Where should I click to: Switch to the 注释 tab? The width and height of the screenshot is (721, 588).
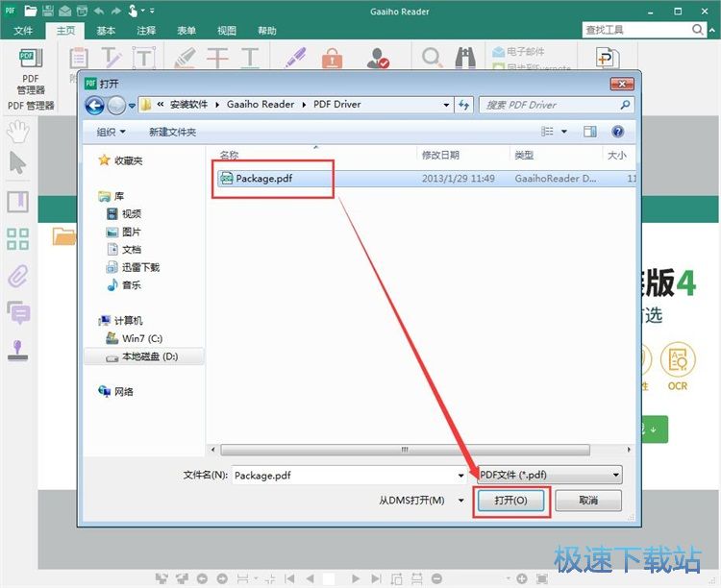[x=146, y=31]
